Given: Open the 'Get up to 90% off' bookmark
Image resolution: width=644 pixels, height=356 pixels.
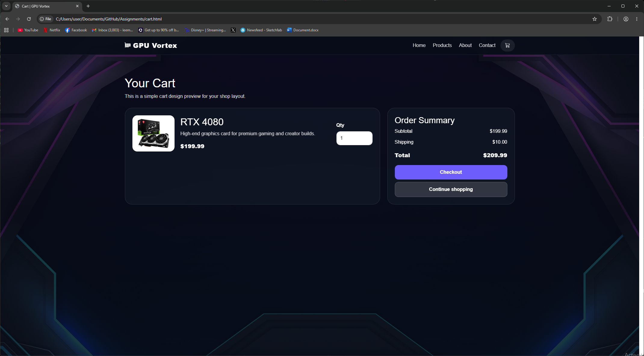Looking at the screenshot, I should (159, 30).
